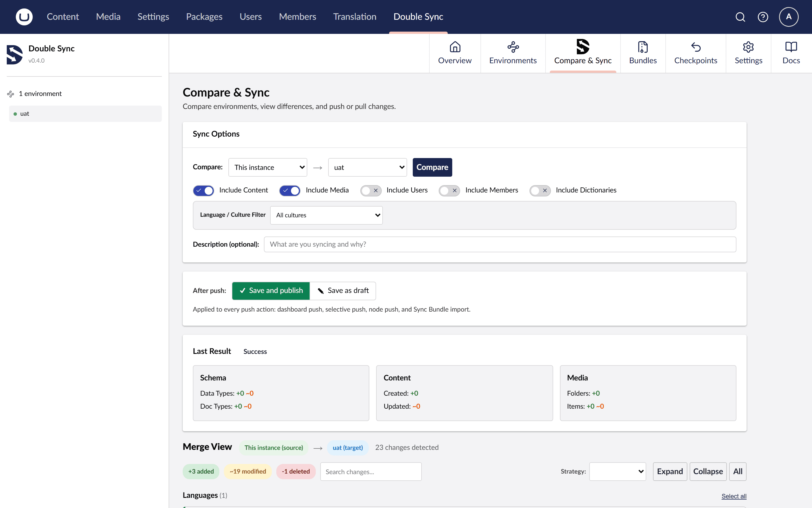Toggle the Include Media switch
The image size is (812, 508).
(290, 190)
